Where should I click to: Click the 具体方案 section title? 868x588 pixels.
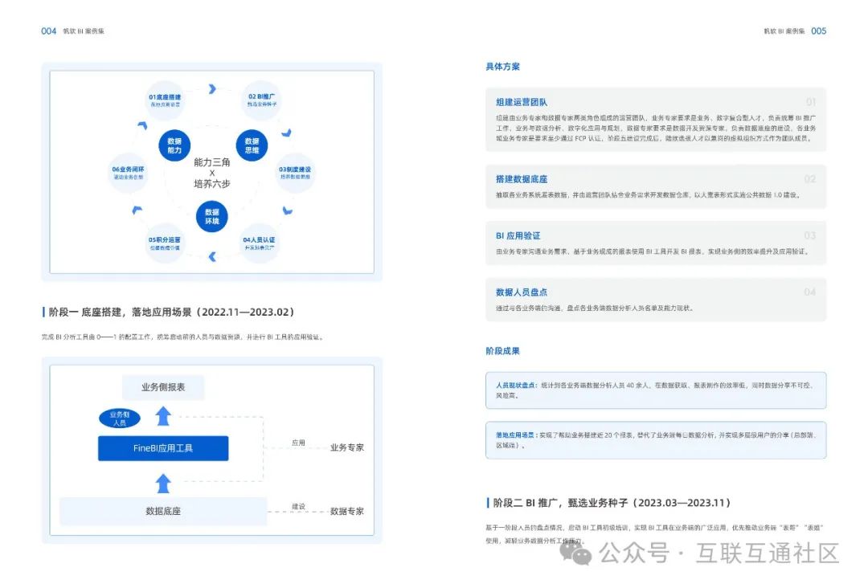(502, 67)
